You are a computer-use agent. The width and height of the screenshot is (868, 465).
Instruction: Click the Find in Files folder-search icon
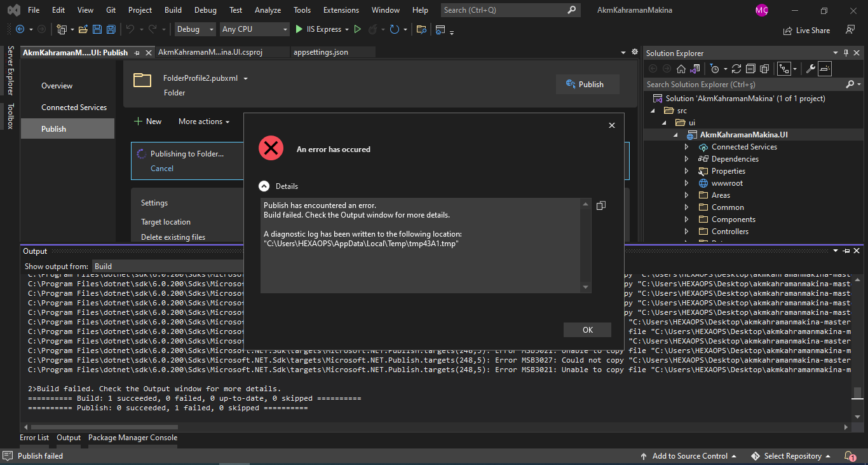click(421, 29)
